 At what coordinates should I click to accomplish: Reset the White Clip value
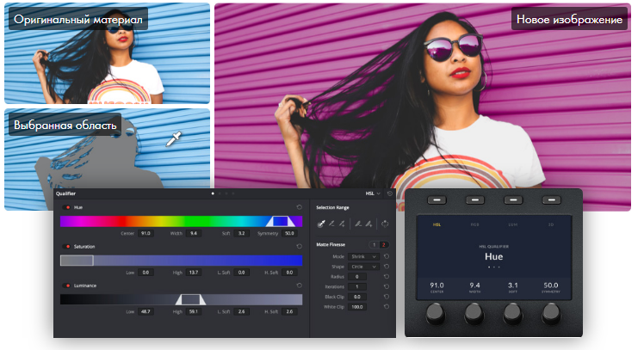387,306
